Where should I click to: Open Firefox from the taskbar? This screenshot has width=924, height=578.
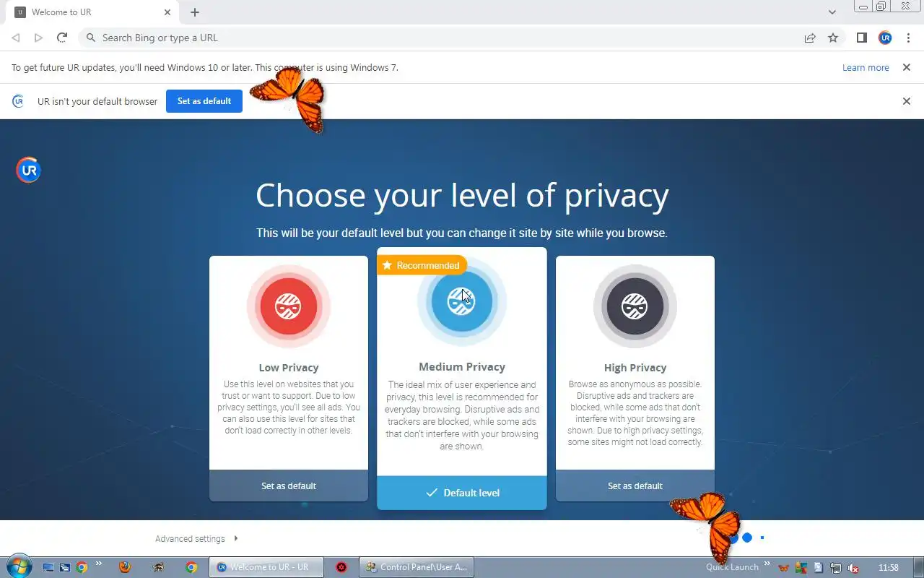[125, 567]
